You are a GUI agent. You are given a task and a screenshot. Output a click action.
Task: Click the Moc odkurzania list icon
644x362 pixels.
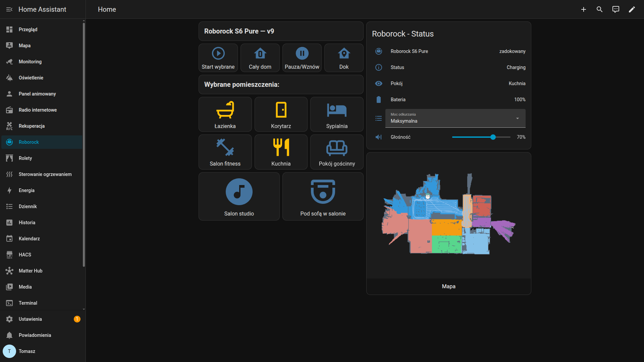pyautogui.click(x=379, y=118)
